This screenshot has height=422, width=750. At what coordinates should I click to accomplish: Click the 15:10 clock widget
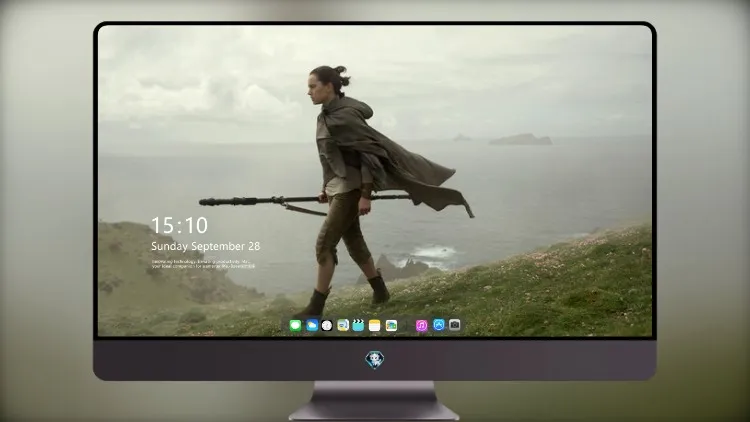click(x=179, y=225)
